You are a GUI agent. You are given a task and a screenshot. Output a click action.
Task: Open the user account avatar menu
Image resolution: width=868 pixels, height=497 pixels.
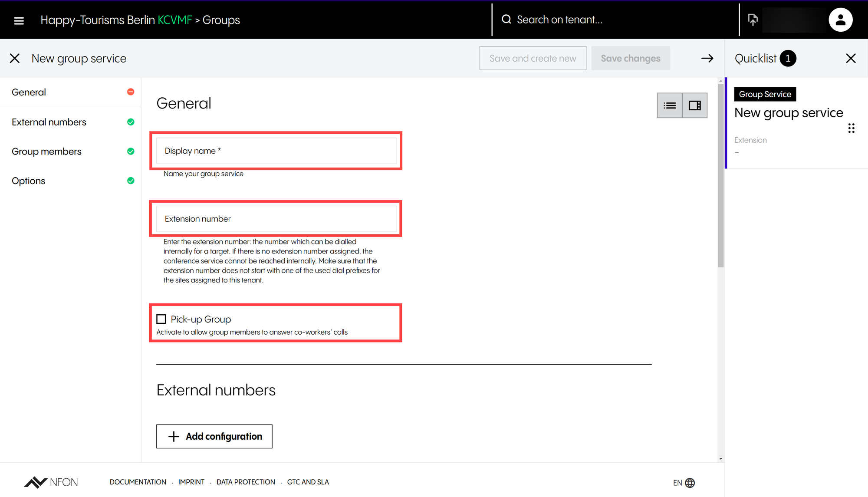pos(840,20)
